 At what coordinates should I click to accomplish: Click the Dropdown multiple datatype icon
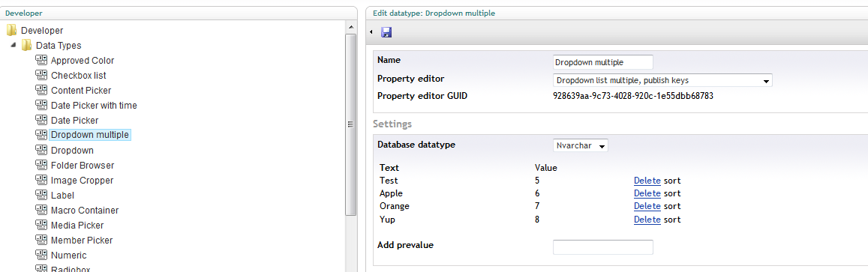[41, 135]
